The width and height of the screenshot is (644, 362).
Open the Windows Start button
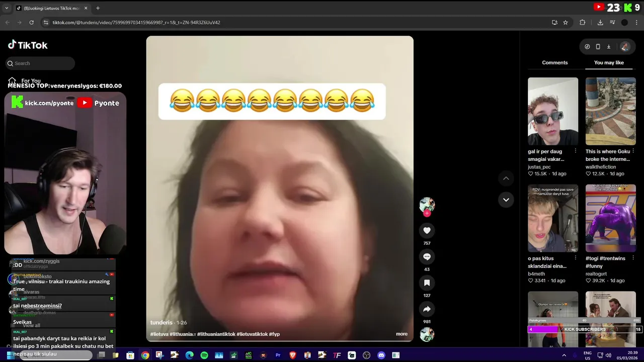tap(10, 355)
